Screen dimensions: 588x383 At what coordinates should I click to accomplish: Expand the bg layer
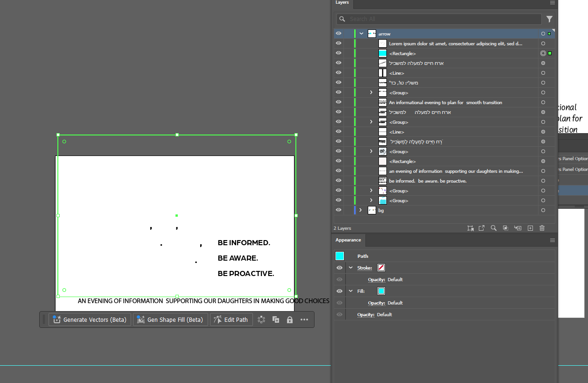(360, 210)
